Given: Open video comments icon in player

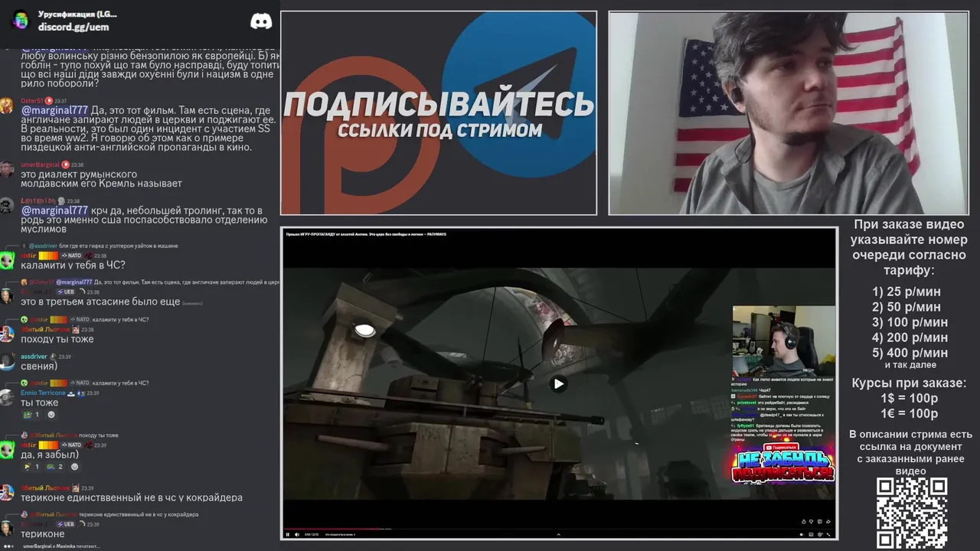Looking at the screenshot, I should [819, 522].
